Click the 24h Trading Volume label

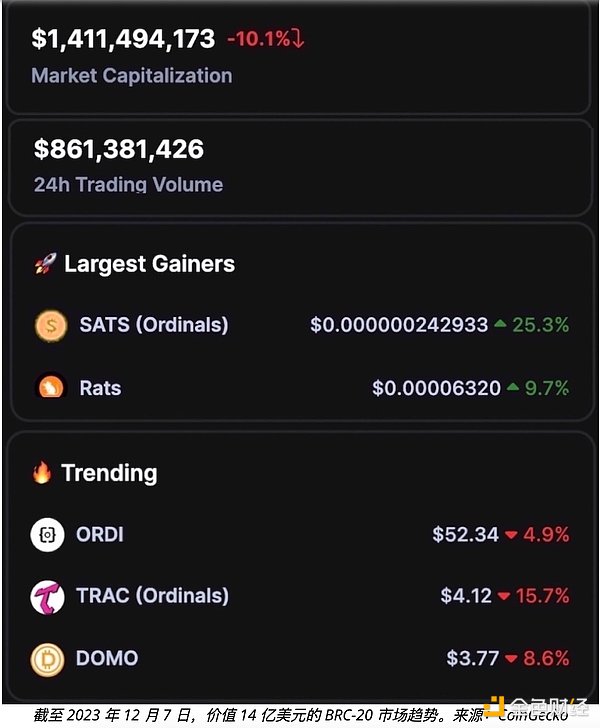pos(128,185)
